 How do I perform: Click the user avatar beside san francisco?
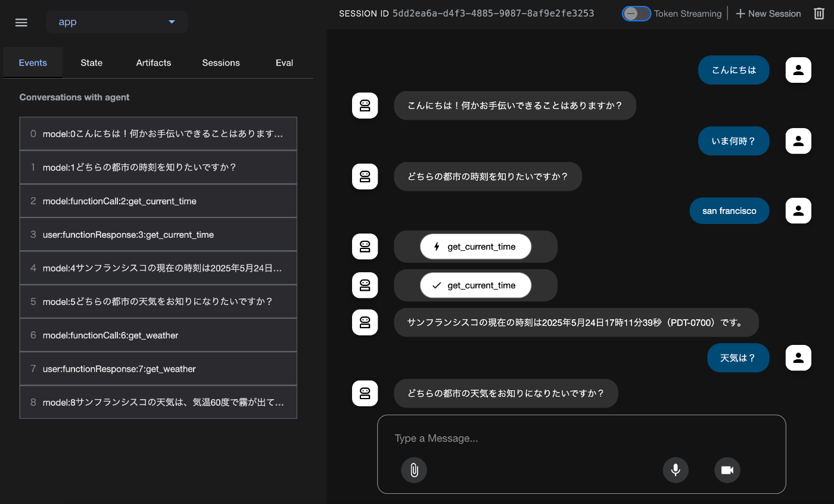pyautogui.click(x=799, y=211)
